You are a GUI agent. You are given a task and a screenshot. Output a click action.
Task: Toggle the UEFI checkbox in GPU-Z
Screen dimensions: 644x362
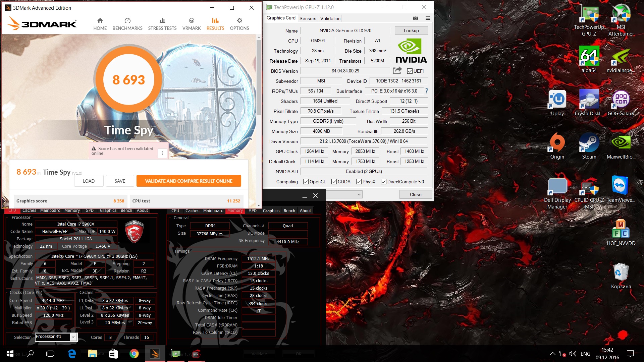(x=410, y=71)
